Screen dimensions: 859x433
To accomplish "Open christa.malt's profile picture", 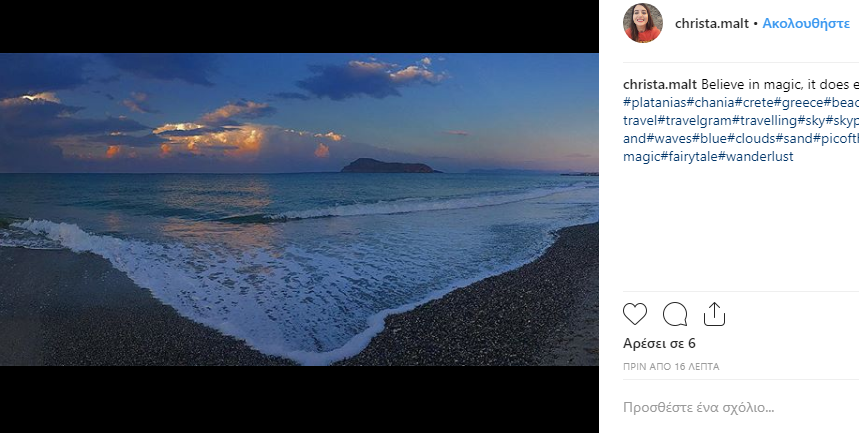I will [x=643, y=23].
